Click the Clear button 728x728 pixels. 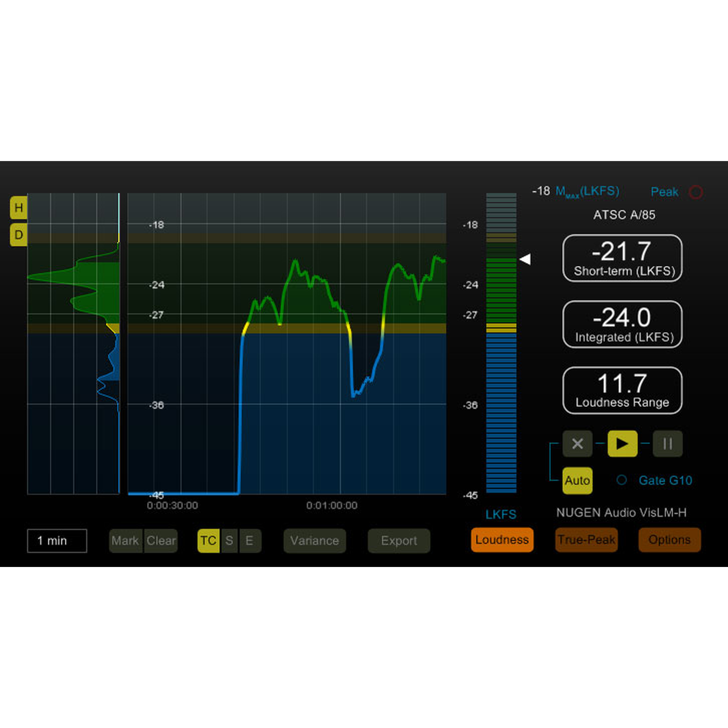point(161,541)
